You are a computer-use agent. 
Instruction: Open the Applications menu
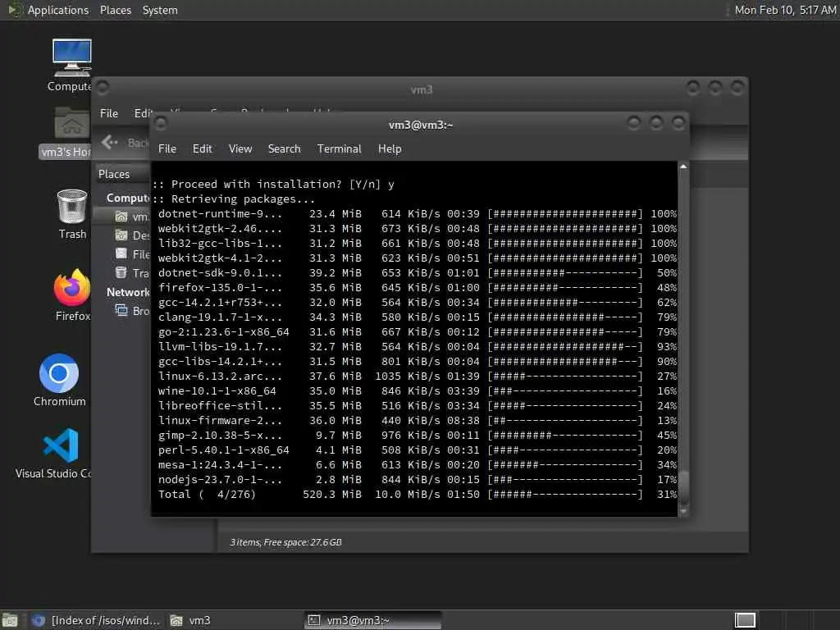58,10
